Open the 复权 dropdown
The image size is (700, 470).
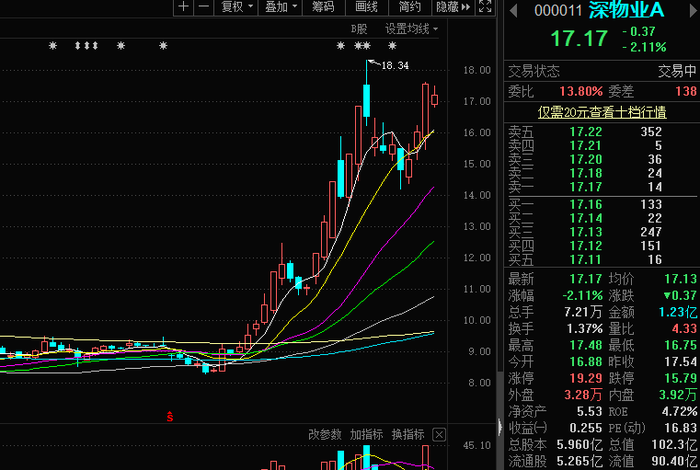237,7
